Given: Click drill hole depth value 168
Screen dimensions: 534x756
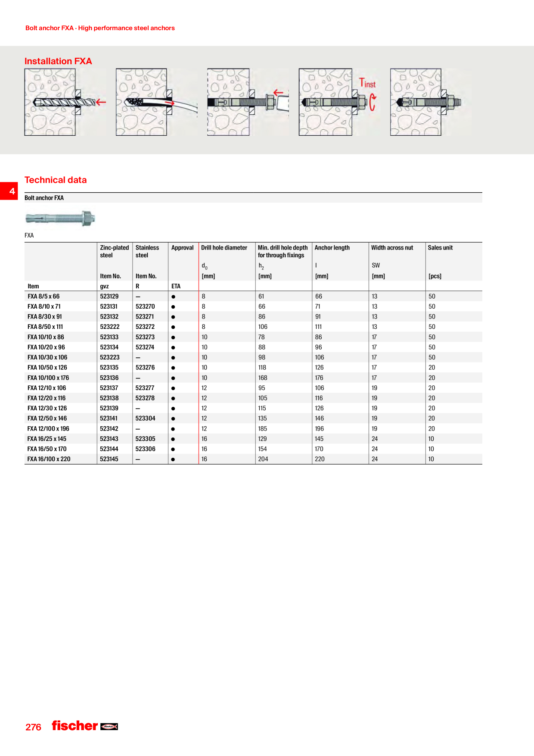Looking at the screenshot, I should (x=263, y=378).
